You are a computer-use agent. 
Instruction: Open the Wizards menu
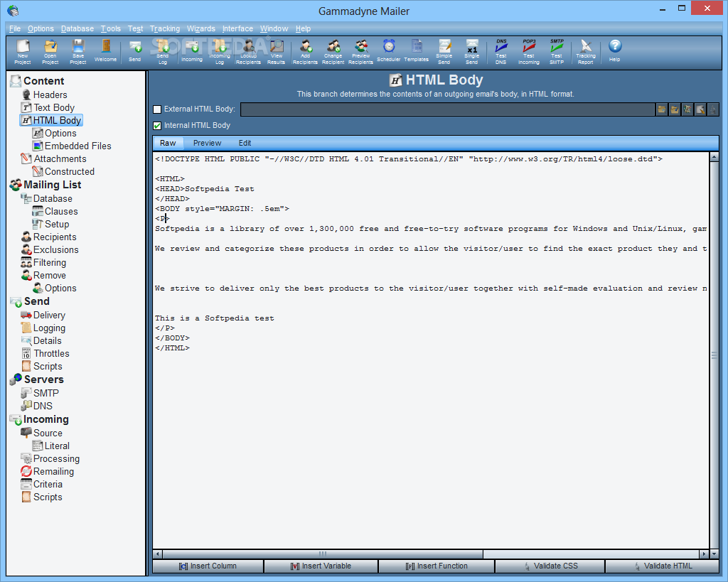[x=201, y=28]
